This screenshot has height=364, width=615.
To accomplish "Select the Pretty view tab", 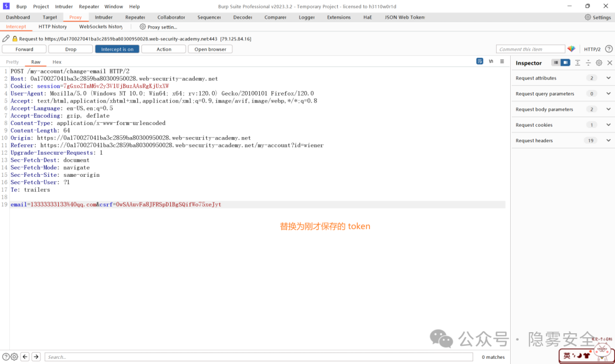I will pyautogui.click(x=12, y=62).
